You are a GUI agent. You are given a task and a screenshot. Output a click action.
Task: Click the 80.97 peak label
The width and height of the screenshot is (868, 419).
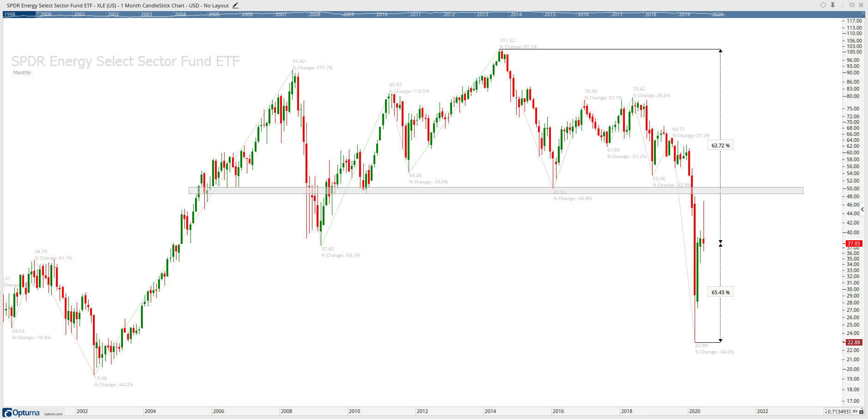395,85
